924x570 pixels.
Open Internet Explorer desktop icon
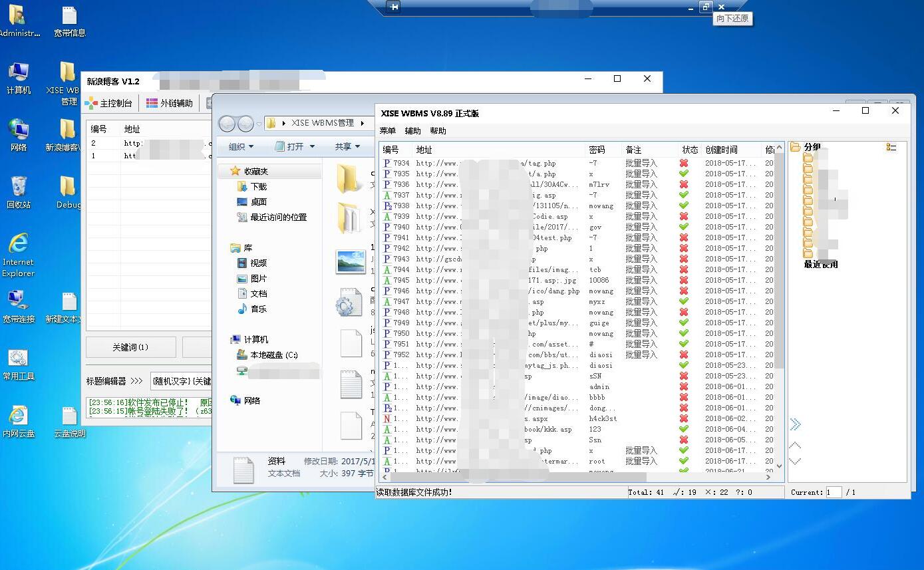point(19,255)
